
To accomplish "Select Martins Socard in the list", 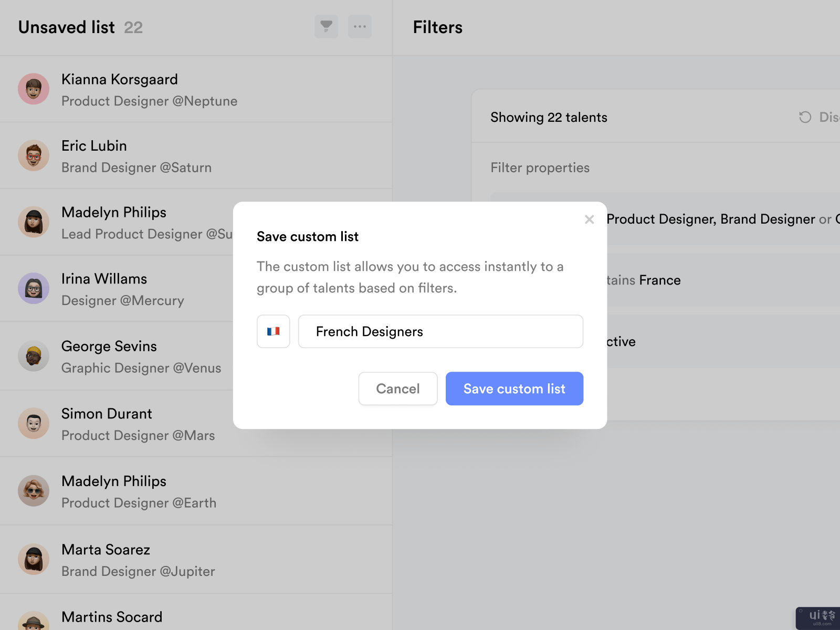I will (112, 617).
